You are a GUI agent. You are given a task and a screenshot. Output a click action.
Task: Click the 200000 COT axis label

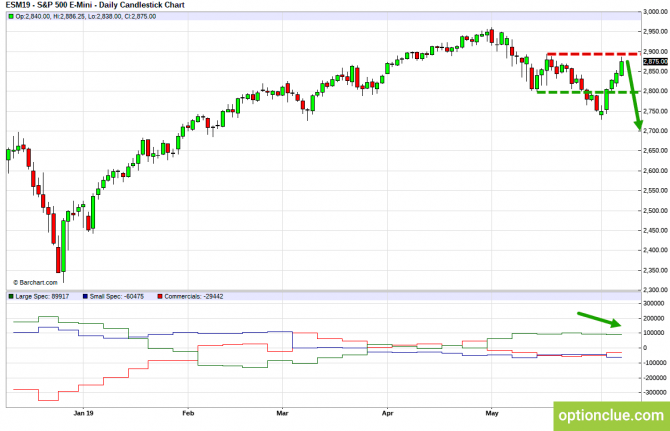654,318
